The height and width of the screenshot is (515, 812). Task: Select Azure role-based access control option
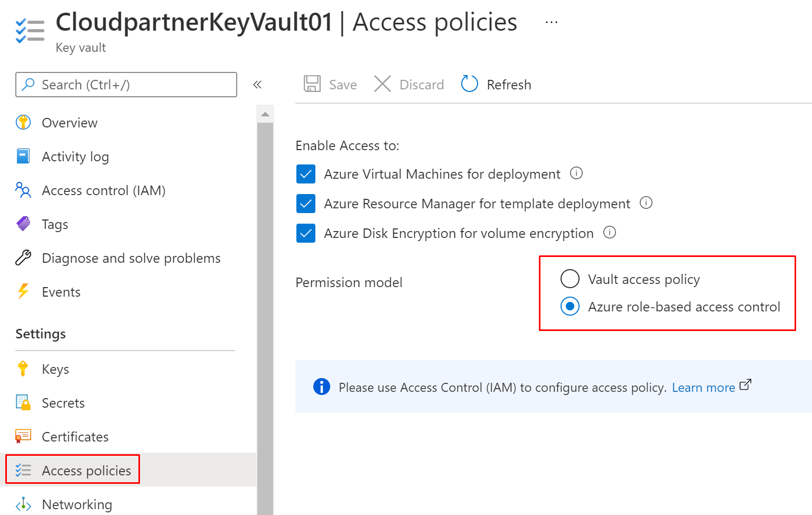coord(570,306)
